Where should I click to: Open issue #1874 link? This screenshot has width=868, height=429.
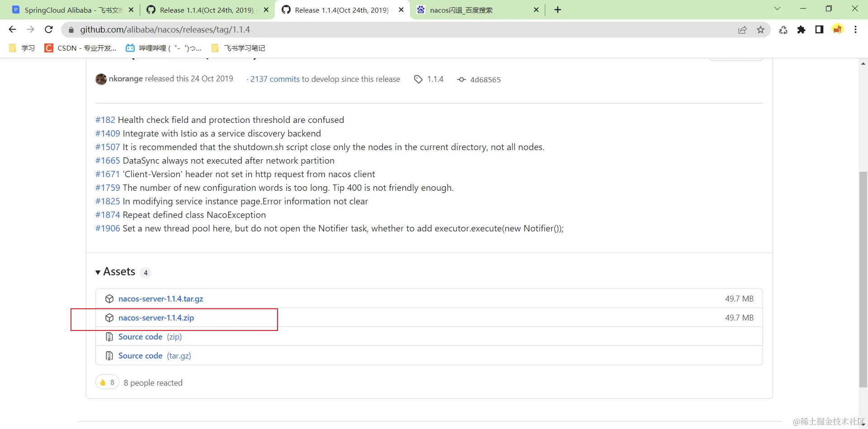[108, 215]
